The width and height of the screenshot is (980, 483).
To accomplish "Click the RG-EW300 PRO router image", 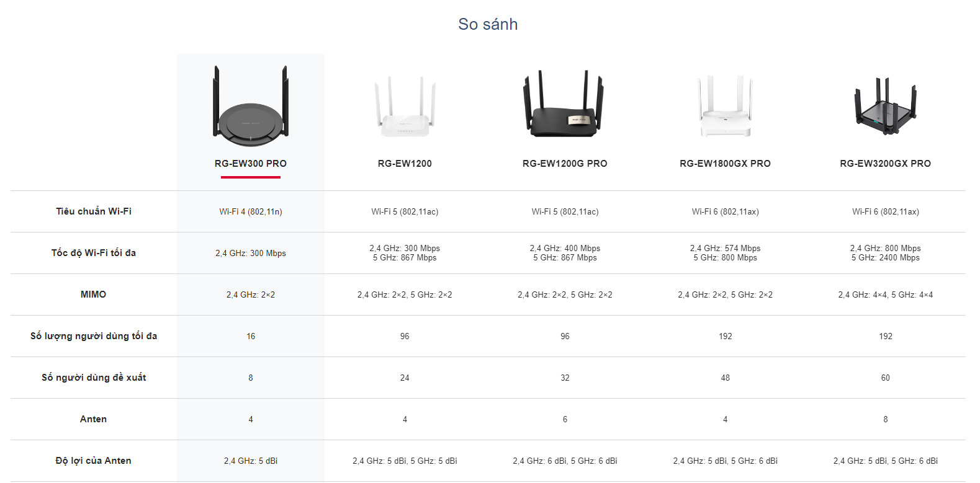I will [251, 106].
